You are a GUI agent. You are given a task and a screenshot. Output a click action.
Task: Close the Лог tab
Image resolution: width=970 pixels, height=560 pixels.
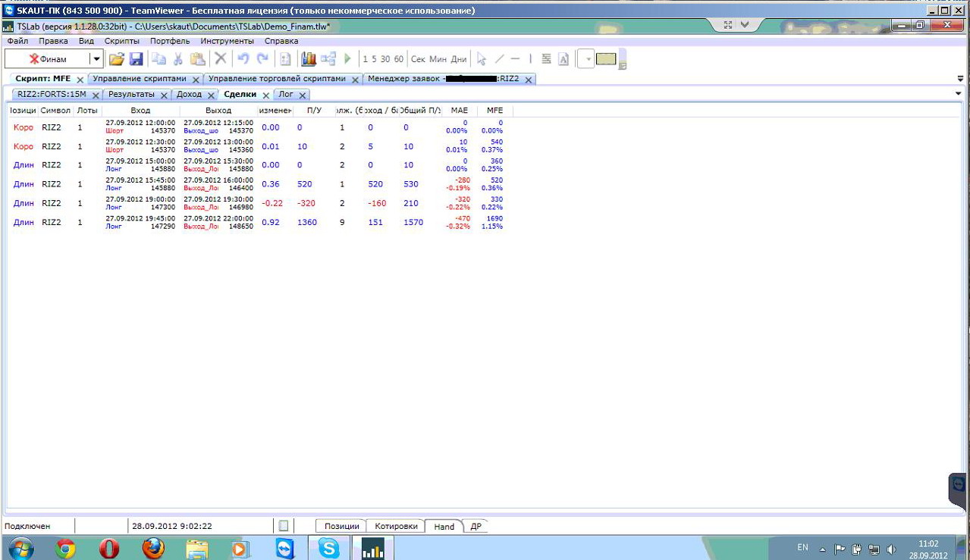click(302, 95)
